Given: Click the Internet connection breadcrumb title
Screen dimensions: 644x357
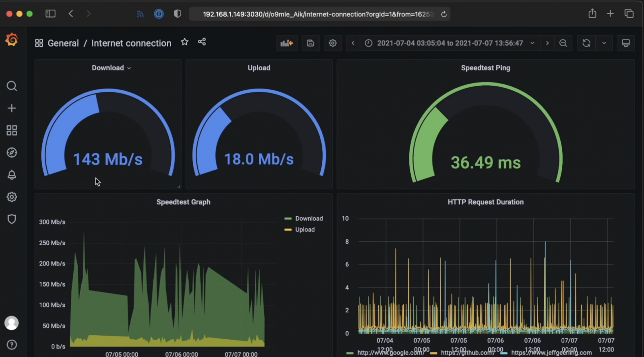Looking at the screenshot, I should coord(131,43).
